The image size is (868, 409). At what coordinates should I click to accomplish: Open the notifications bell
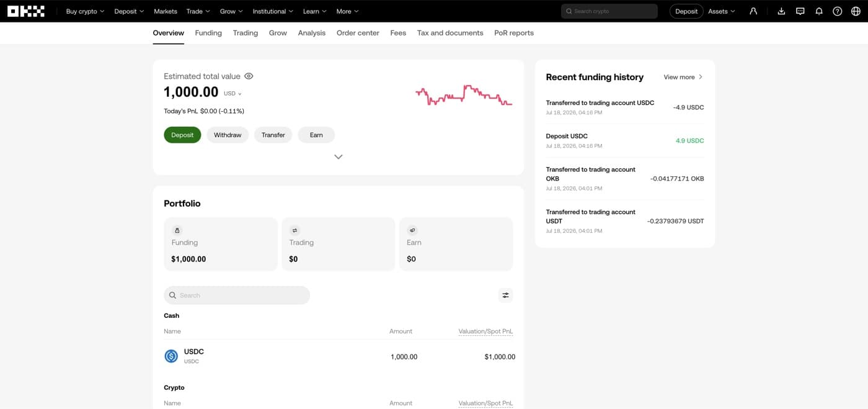pos(819,11)
